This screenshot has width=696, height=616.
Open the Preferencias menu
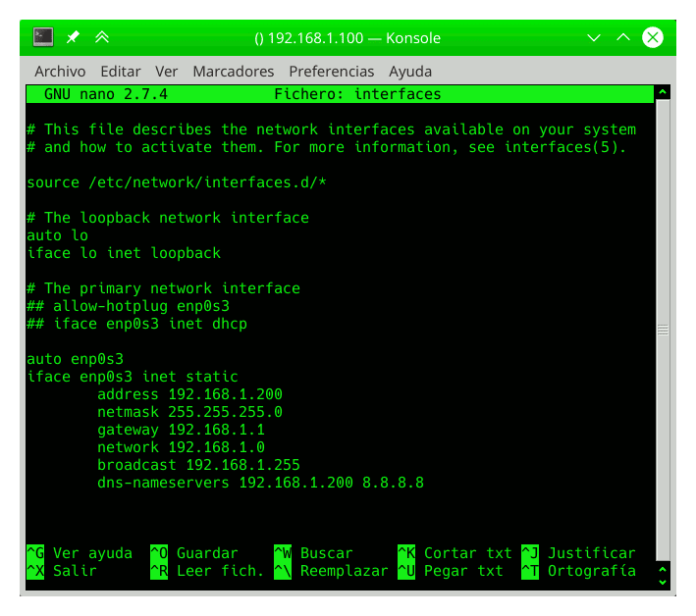[x=332, y=72]
